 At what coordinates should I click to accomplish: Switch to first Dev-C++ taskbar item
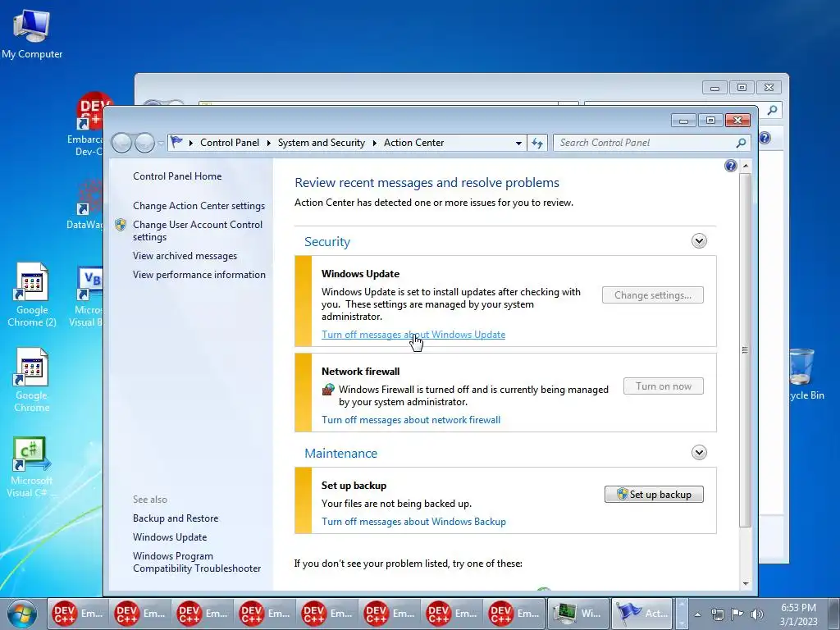click(x=78, y=614)
